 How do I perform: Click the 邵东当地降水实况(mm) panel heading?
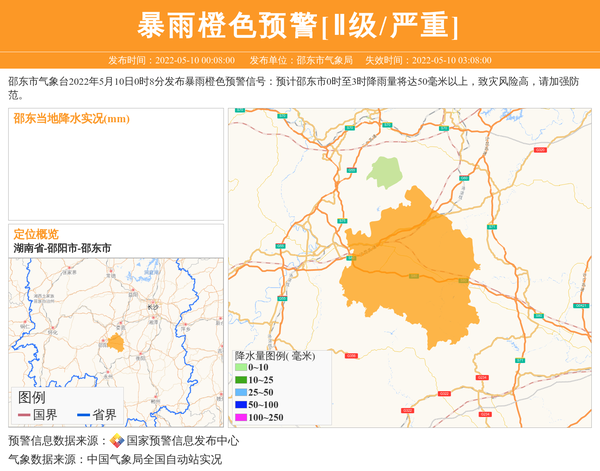[71, 119]
